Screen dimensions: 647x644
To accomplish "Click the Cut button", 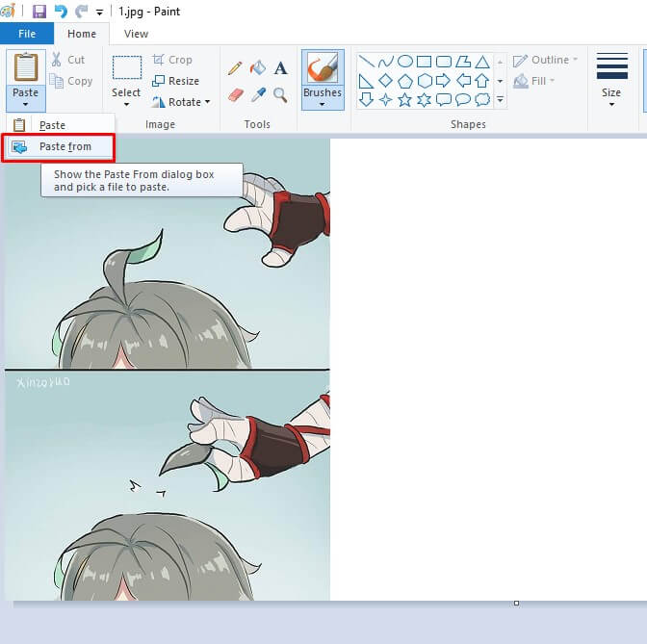I will tap(68, 60).
